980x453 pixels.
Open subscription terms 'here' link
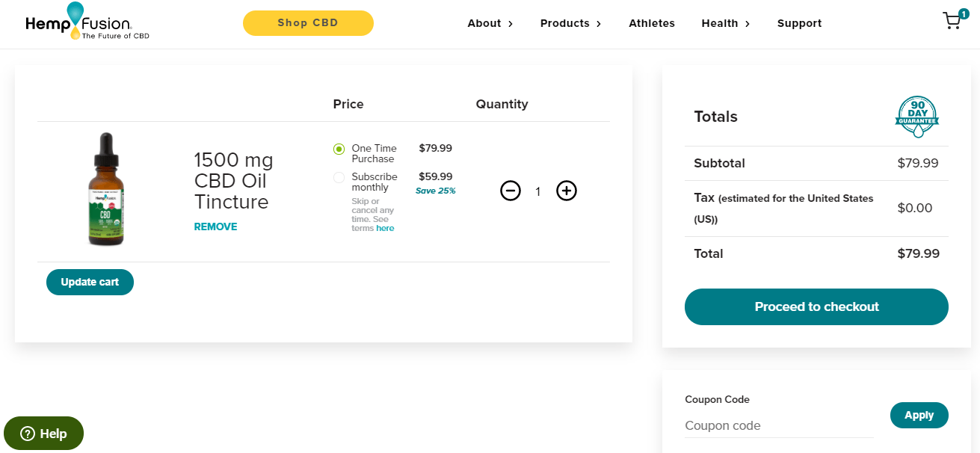pos(385,228)
